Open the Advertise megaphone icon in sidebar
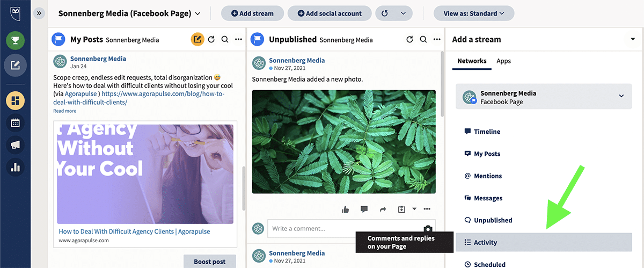This screenshot has width=644, height=268. 15,145
